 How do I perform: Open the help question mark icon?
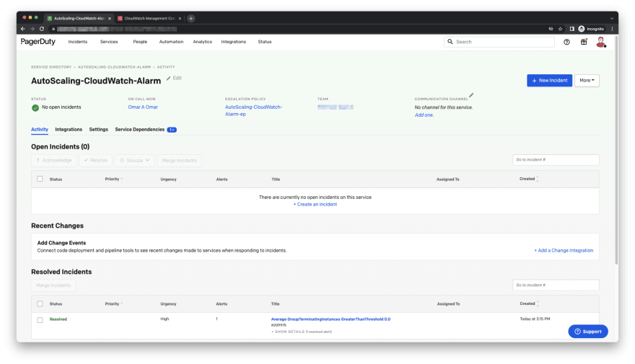pos(566,42)
